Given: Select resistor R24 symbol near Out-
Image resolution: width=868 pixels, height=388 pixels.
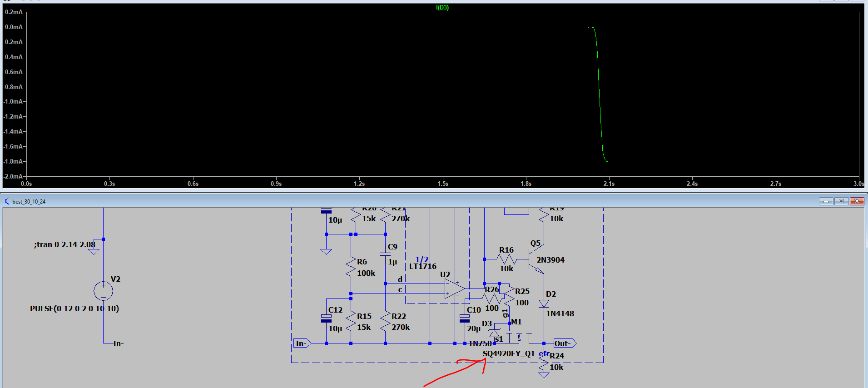Looking at the screenshot, I should coord(544,362).
